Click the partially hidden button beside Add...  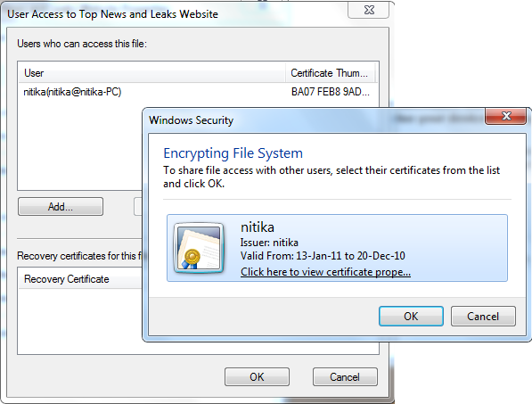click(x=138, y=206)
